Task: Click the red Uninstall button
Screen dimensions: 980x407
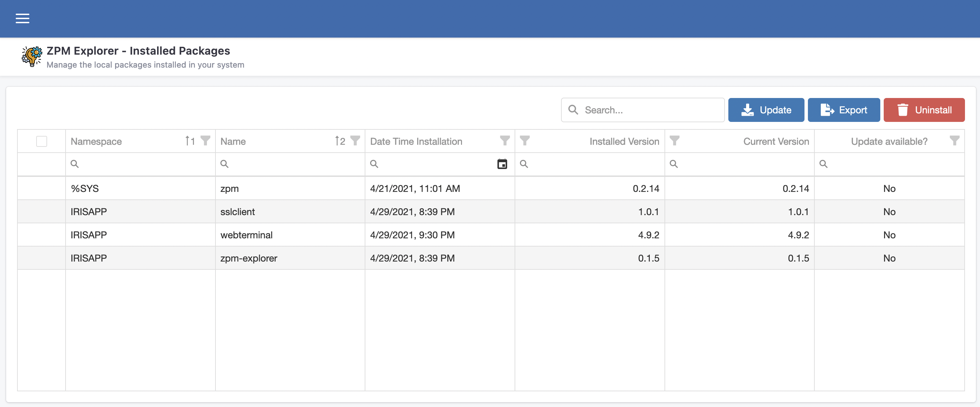Action: tap(924, 110)
